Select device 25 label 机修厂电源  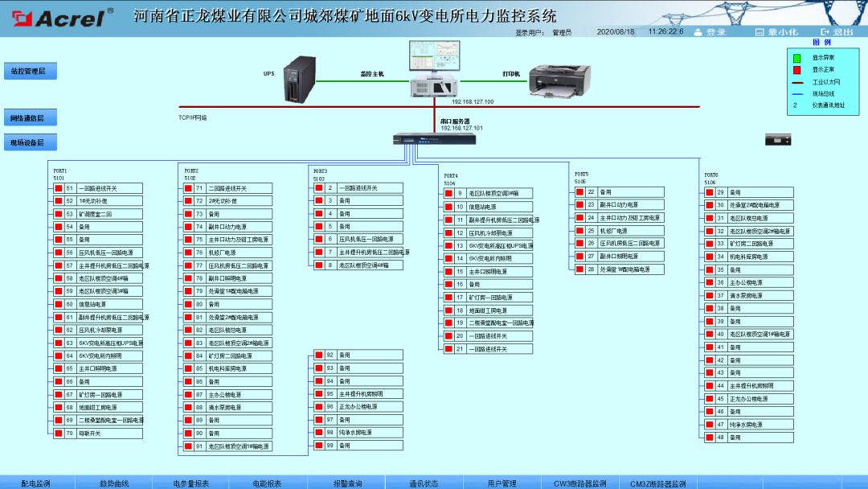pos(614,231)
